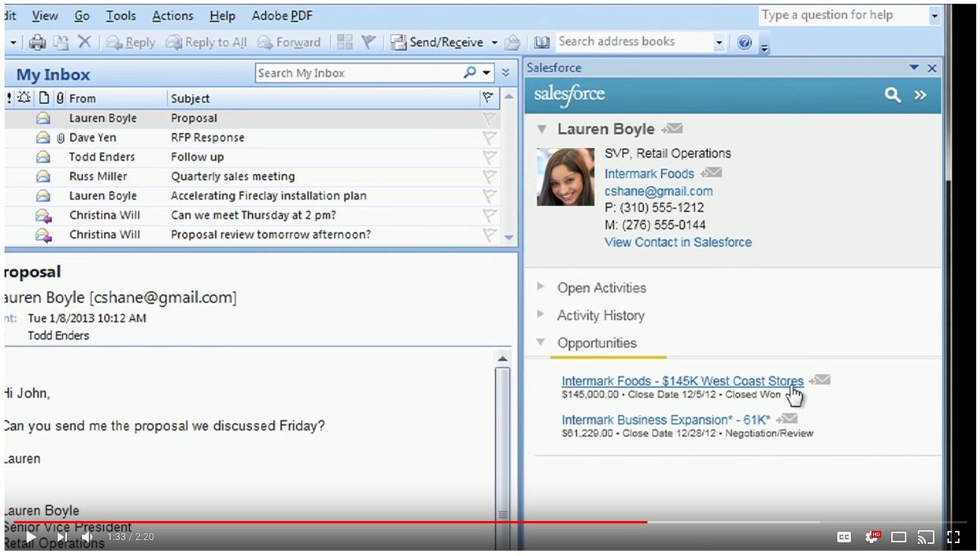Screen dimensions: 980x556
Task: Click the add-email icon beside Lauren Boyle
Action: click(x=673, y=129)
